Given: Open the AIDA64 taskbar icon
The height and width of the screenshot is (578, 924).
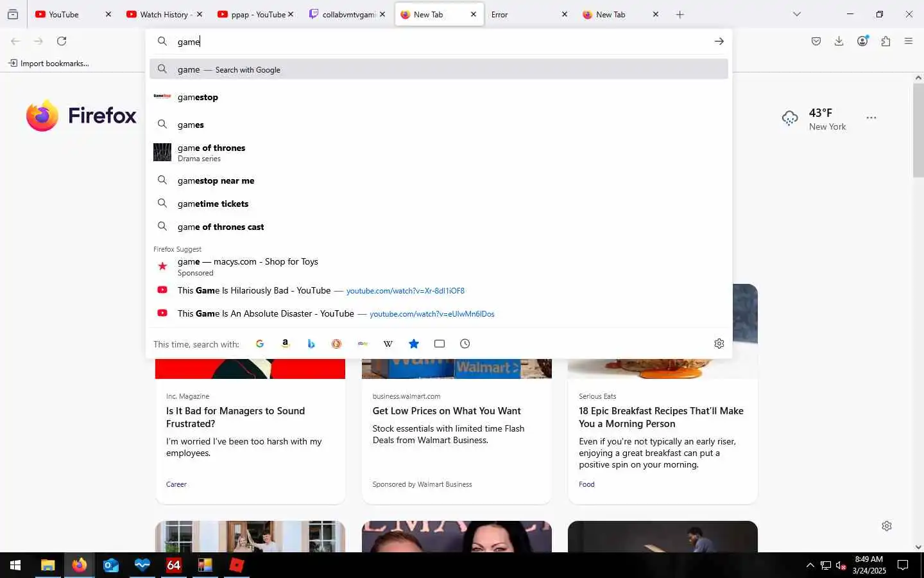Looking at the screenshot, I should pyautogui.click(x=174, y=565).
